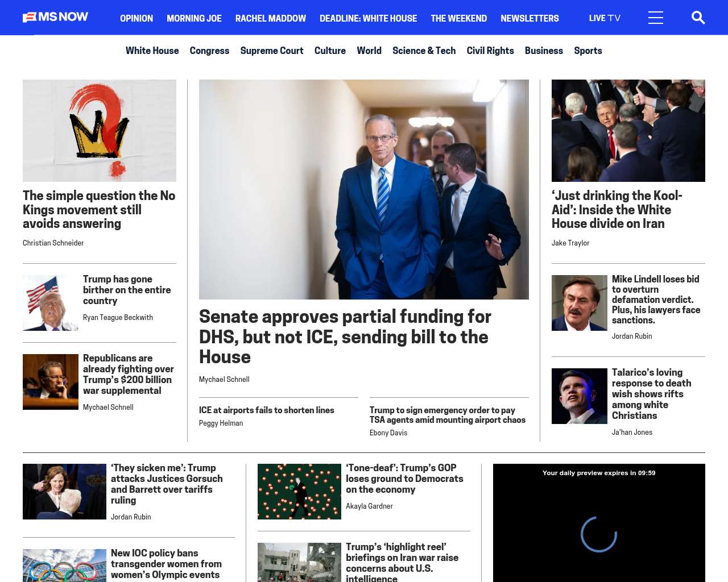Open the Senate DHS funding headline
Screen dimensions: 728x582
click(x=345, y=336)
